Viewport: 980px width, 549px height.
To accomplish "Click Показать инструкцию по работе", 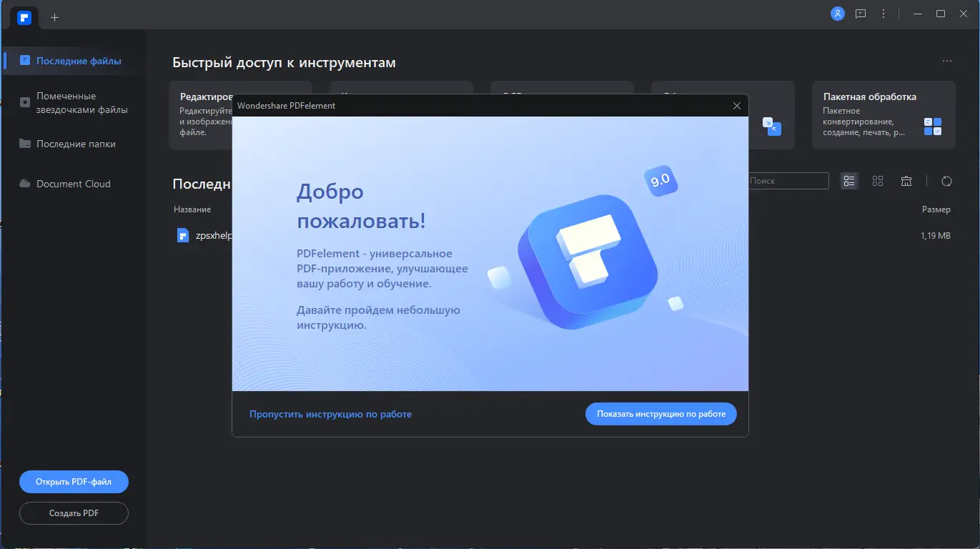I will pos(660,414).
